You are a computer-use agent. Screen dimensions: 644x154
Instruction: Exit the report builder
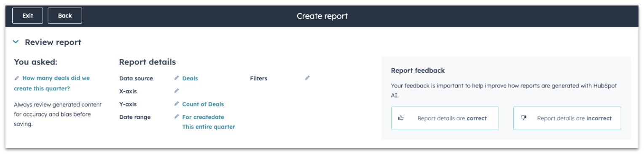28,16
